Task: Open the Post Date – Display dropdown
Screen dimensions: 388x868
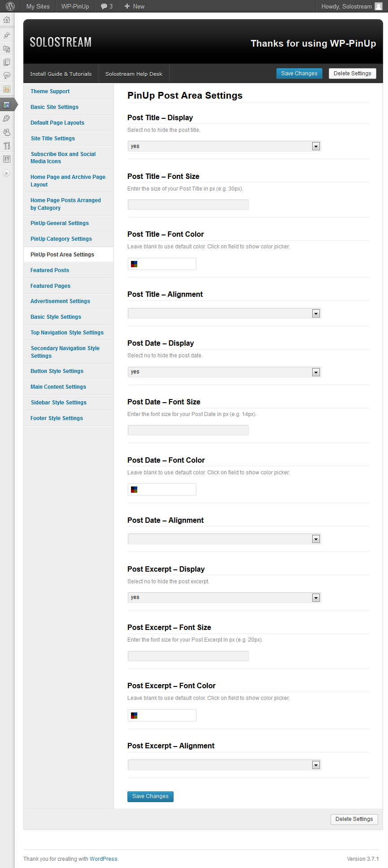Action: click(224, 372)
